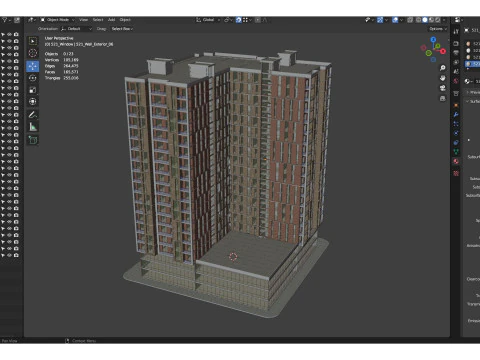Open the Render properties tab
This screenshot has height=360, width=480.
tap(456, 43)
